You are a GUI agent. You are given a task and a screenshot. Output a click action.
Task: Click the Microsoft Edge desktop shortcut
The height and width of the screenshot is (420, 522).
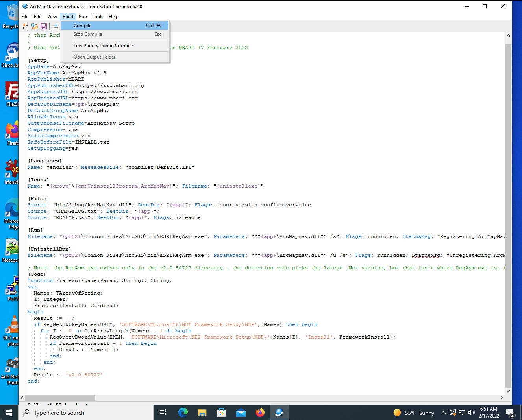click(12, 214)
